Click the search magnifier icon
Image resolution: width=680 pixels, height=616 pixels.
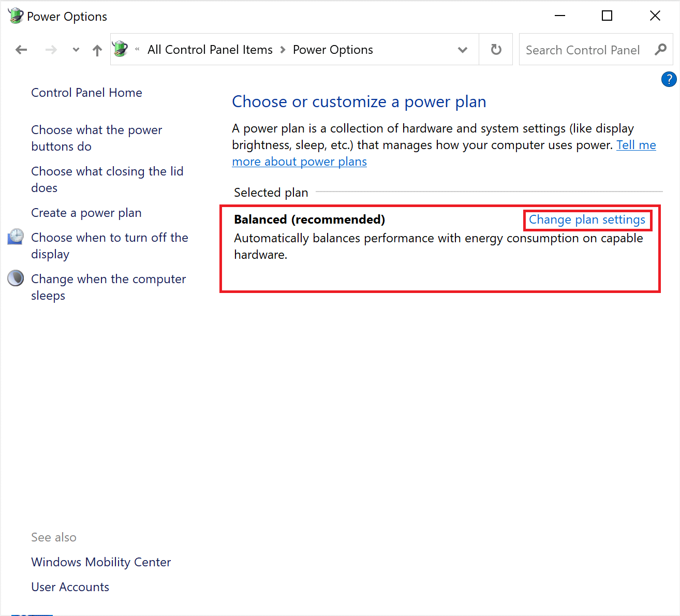click(661, 49)
